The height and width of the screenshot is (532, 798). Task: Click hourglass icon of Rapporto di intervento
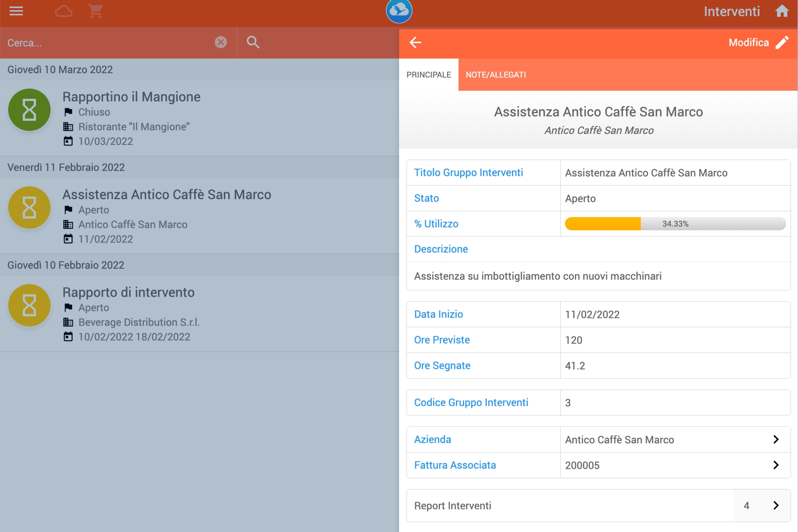[x=29, y=305]
